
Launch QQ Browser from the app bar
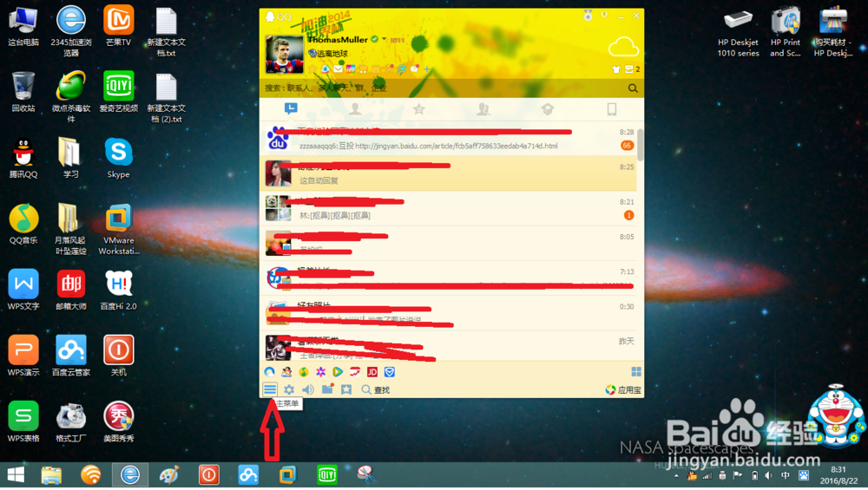270,372
